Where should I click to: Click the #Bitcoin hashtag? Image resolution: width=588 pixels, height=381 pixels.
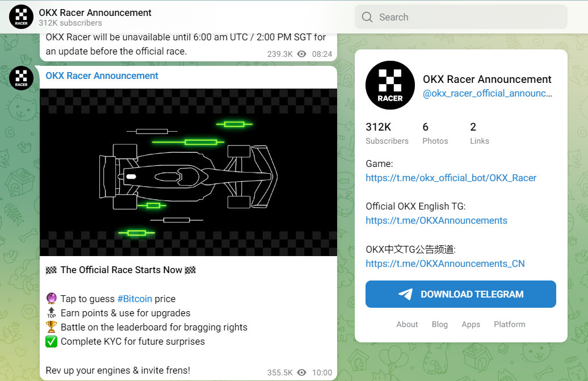[x=135, y=299]
